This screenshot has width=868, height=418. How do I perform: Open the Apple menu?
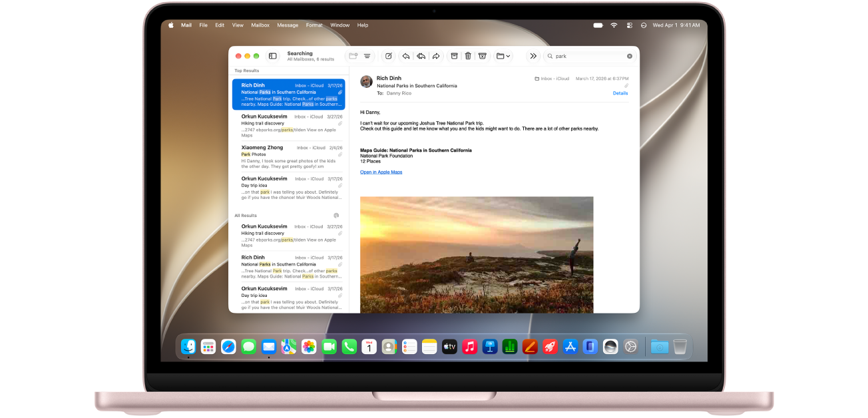(170, 25)
